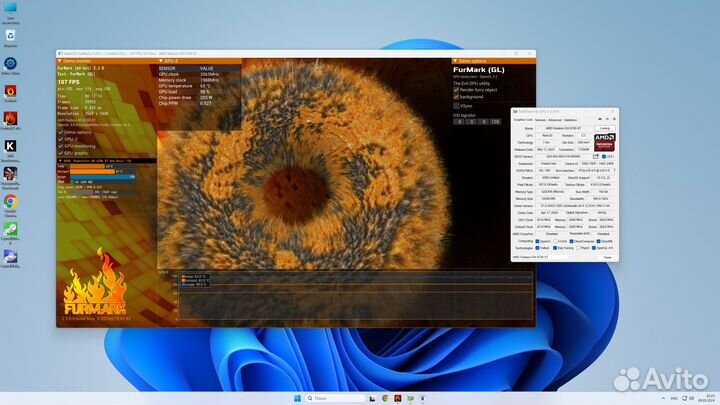Click the GPU temperature 63 °C row

199,86
